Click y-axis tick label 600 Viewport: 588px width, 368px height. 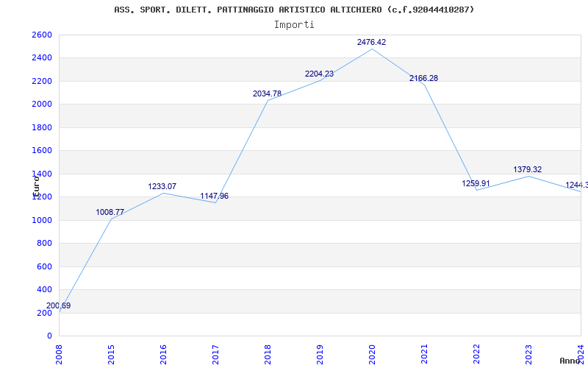pyautogui.click(x=44, y=266)
